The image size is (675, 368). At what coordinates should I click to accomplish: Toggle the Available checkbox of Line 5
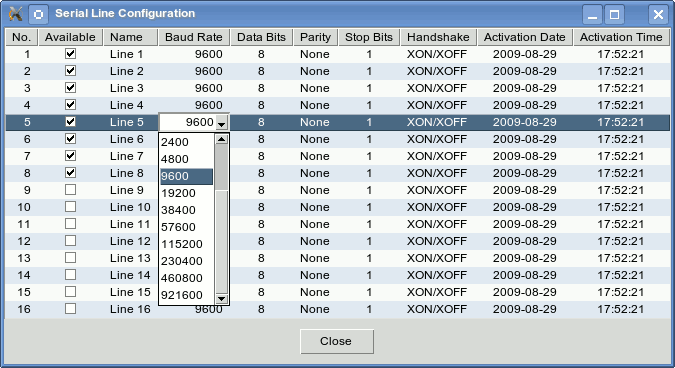(70, 122)
